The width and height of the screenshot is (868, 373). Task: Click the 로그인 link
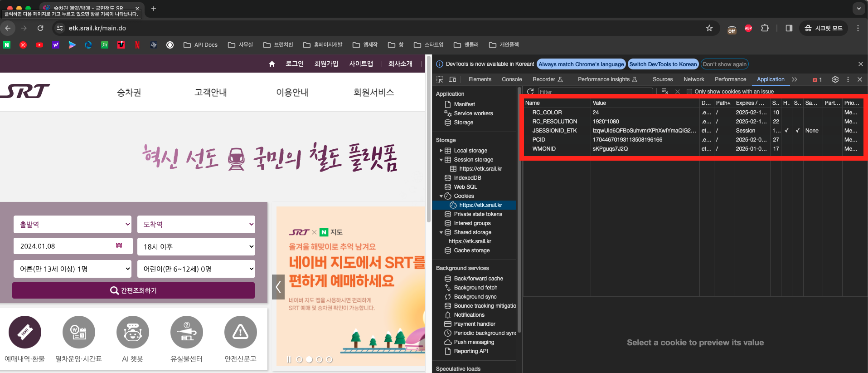click(x=295, y=64)
